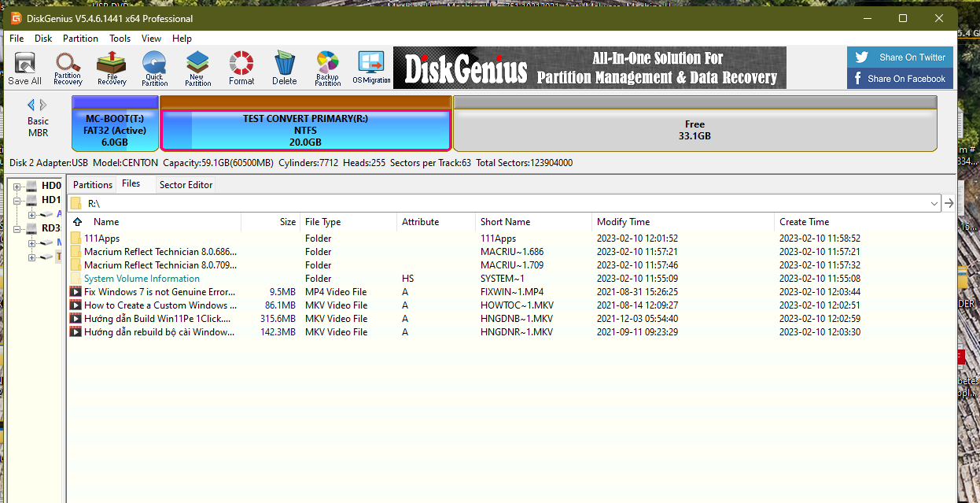Select the MC-BOOT(T:) FAT32 partition block

[115, 124]
